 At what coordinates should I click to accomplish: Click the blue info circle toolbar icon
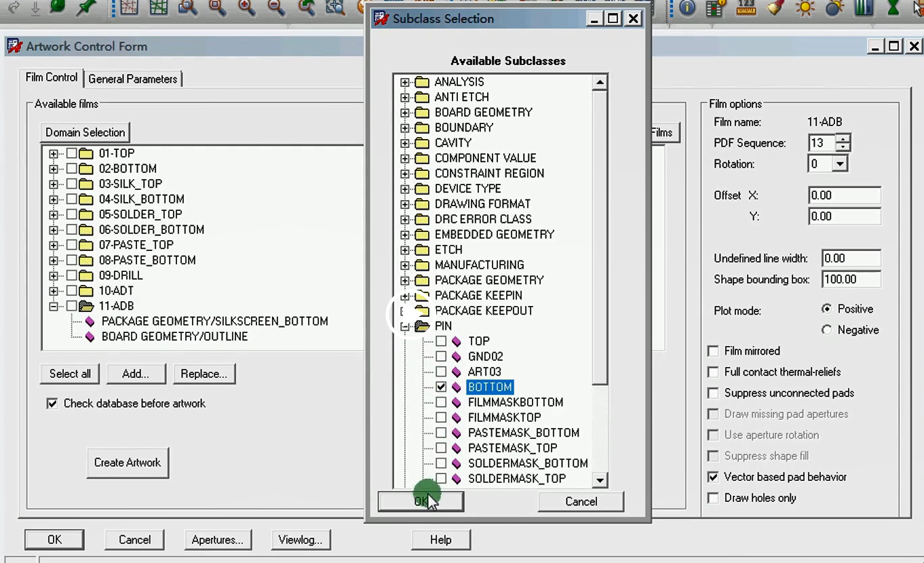pyautogui.click(x=687, y=7)
